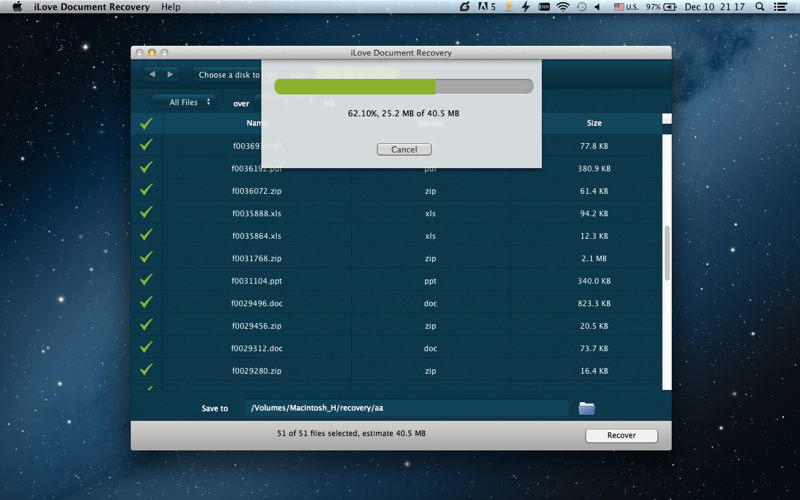This screenshot has height=500, width=800.
Task: Select the f0029496.doc file name
Action: [x=257, y=303]
